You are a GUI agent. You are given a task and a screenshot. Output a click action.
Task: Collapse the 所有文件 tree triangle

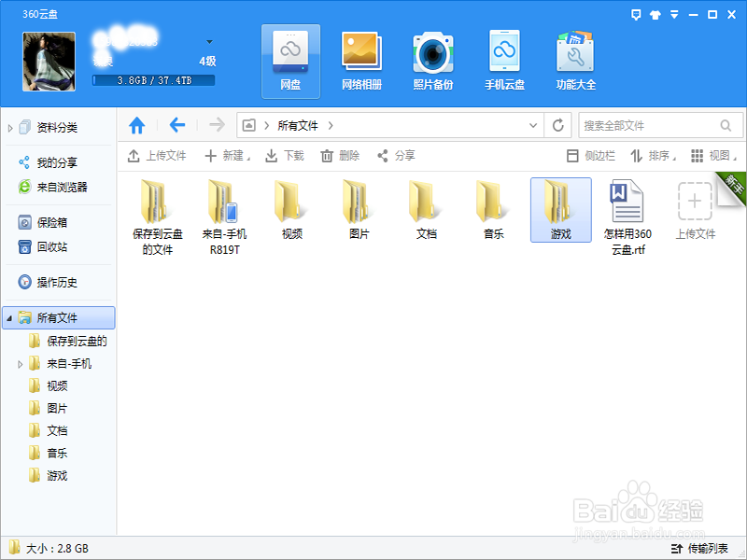[x=9, y=317]
